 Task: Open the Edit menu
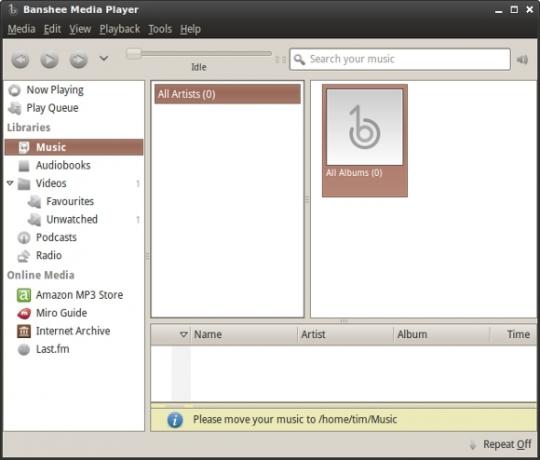[x=52, y=29]
